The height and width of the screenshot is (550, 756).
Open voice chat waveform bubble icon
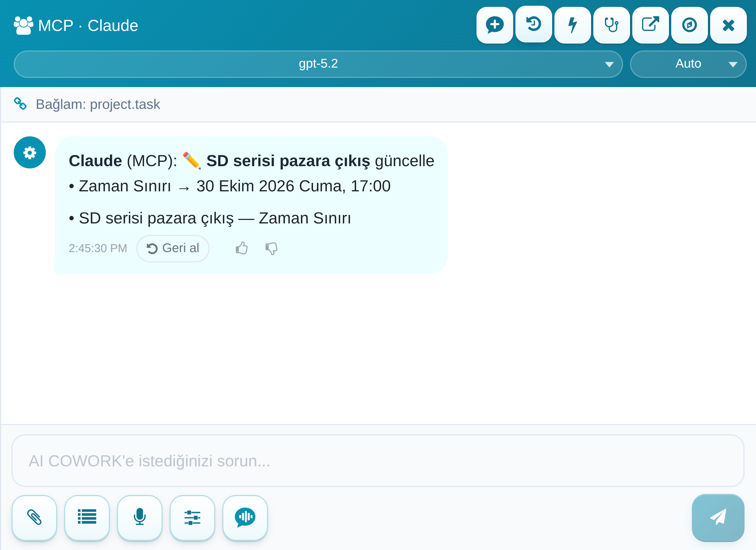coord(245,517)
